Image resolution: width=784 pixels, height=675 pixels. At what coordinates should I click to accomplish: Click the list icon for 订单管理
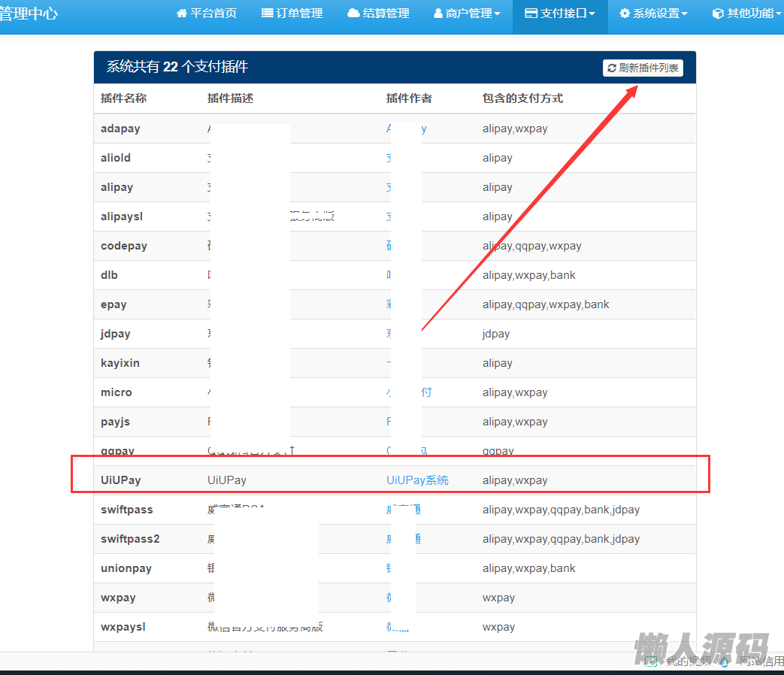coord(267,14)
